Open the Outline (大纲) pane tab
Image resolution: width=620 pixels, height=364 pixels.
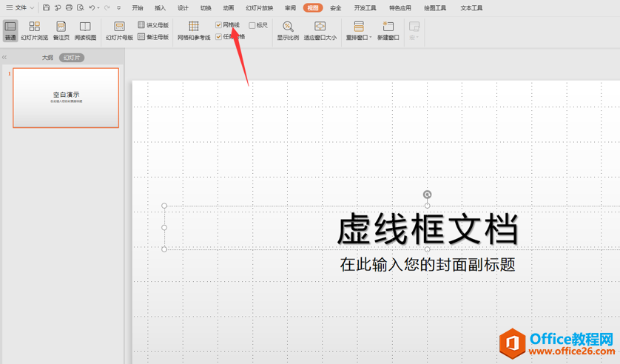click(x=47, y=58)
